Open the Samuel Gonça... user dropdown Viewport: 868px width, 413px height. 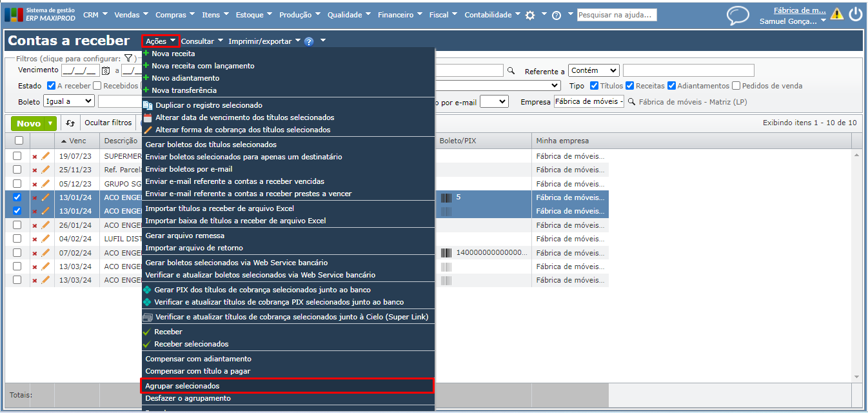pos(793,21)
